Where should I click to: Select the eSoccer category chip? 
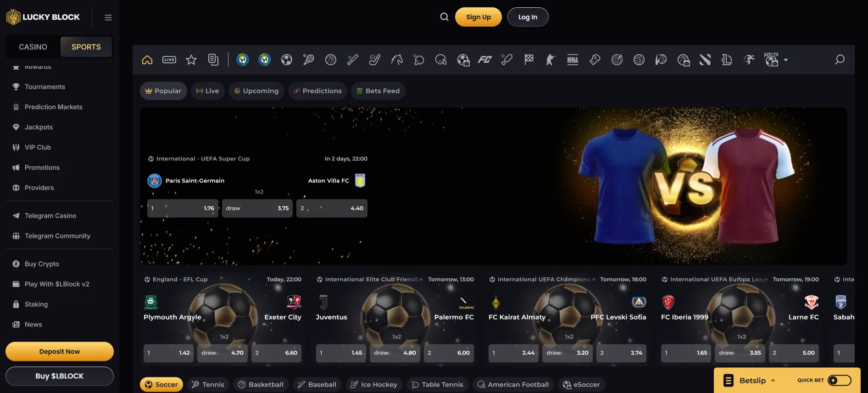582,384
